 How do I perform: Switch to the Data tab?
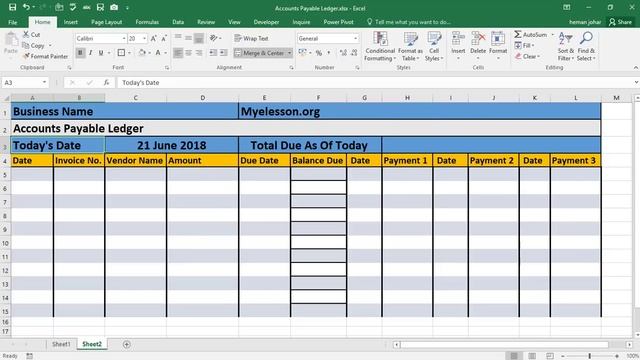pyautogui.click(x=178, y=22)
